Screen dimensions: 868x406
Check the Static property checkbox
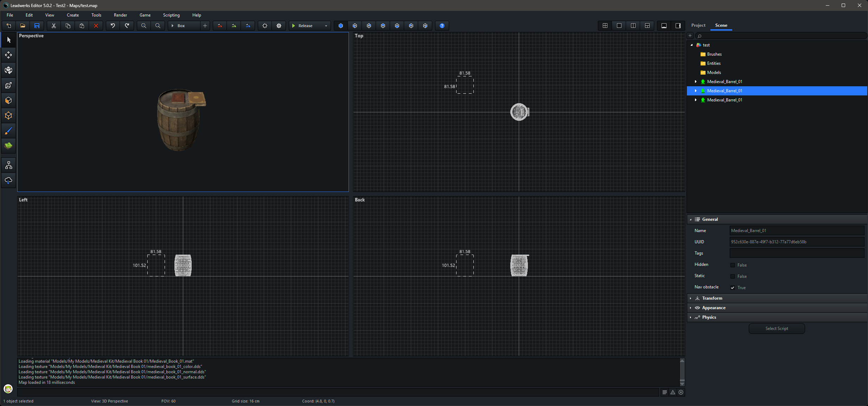point(733,276)
